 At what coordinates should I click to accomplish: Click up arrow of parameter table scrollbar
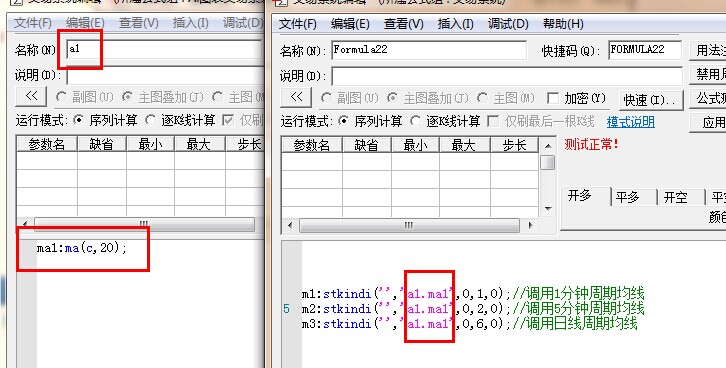pyautogui.click(x=548, y=146)
